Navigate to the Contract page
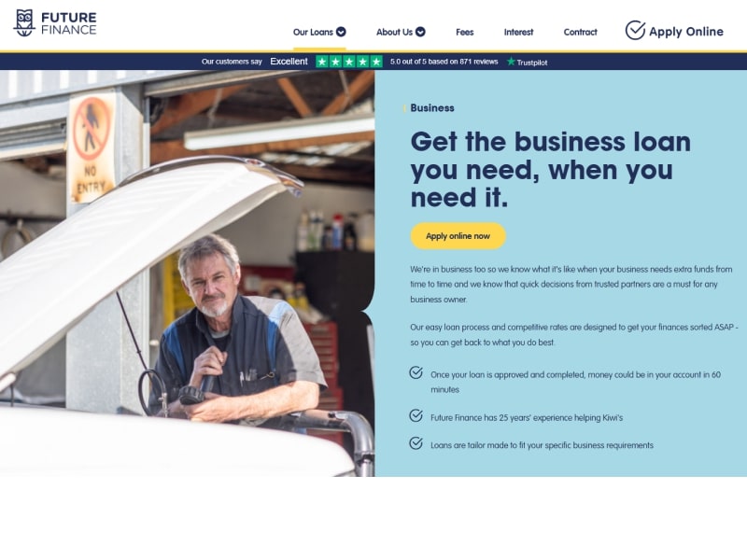The image size is (747, 560). pos(580,32)
